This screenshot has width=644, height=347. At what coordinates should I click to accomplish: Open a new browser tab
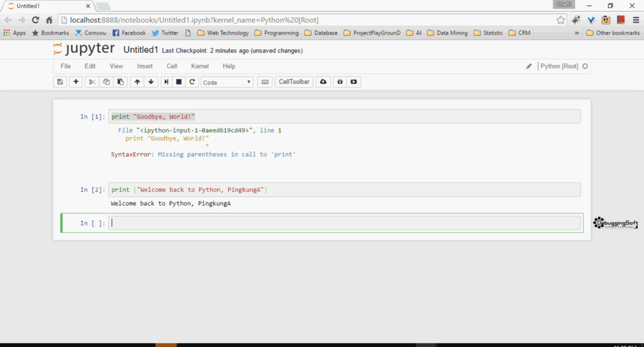coord(103,6)
